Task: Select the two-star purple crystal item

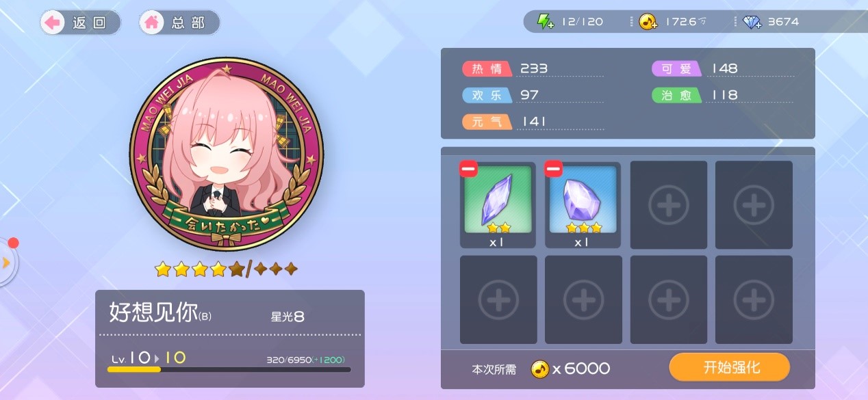Action: (498, 204)
